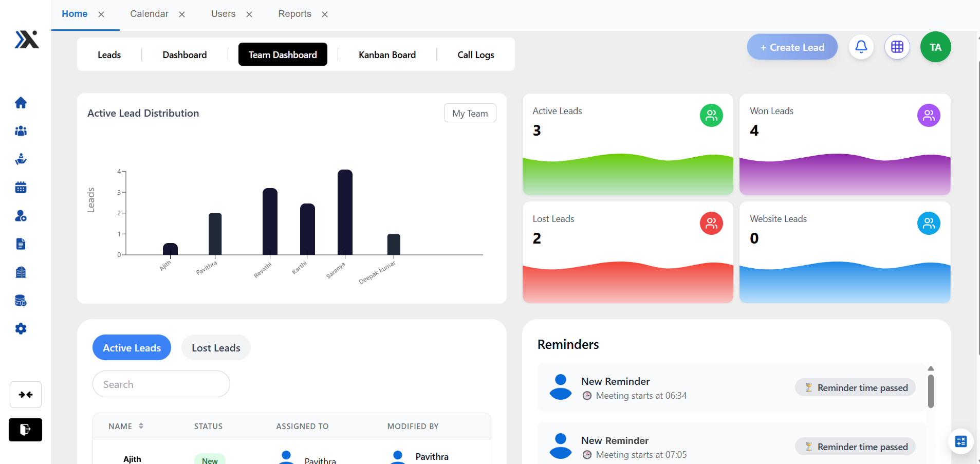Viewport: 980px width, 464px height.
Task: Open the notifications bell
Action: tap(861, 47)
